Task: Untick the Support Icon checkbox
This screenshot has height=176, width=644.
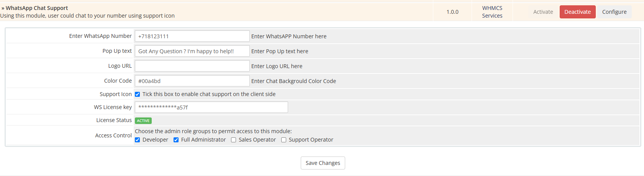Action: 137,94
